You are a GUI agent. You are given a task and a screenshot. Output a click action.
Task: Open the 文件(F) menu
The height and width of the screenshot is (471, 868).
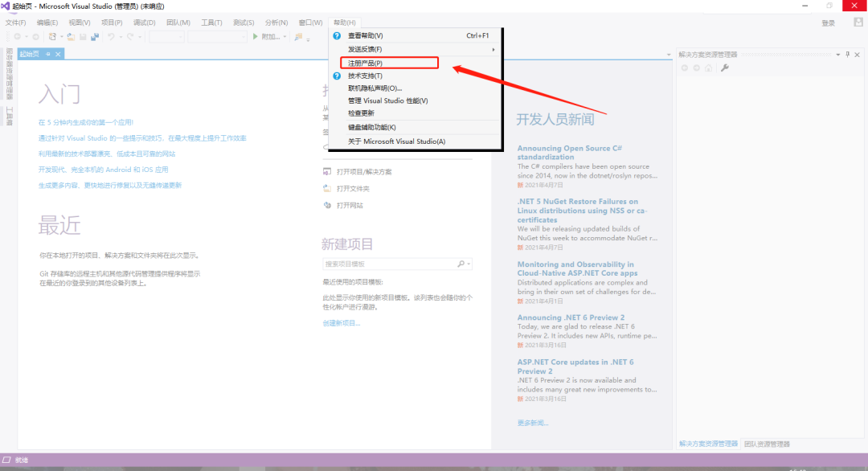click(15, 23)
